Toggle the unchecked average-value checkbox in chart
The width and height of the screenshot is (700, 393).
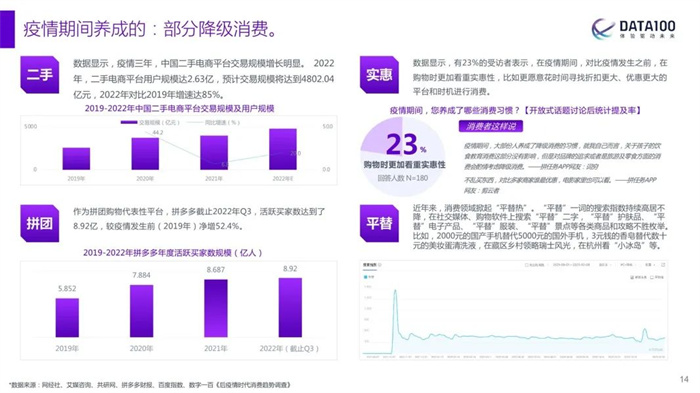[x=652, y=277]
